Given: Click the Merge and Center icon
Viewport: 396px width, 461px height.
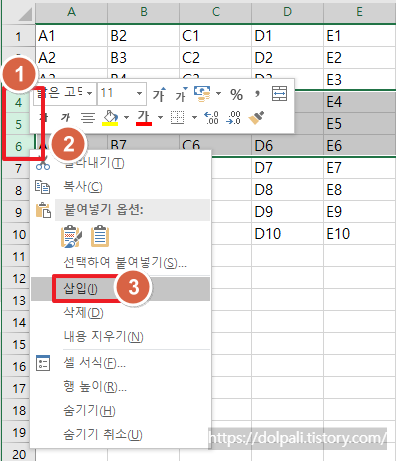Looking at the screenshot, I should pos(279,93).
